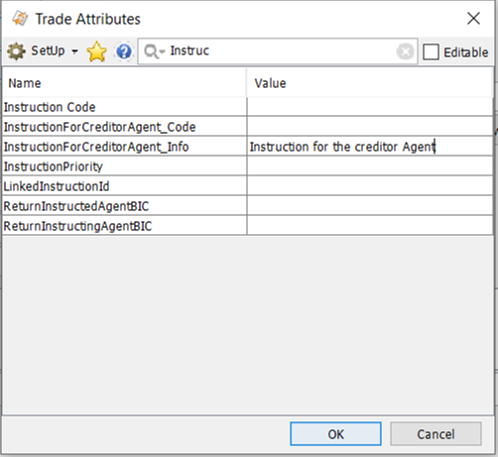The image size is (498, 457).
Task: Sort by the Value column header
Action: [370, 83]
